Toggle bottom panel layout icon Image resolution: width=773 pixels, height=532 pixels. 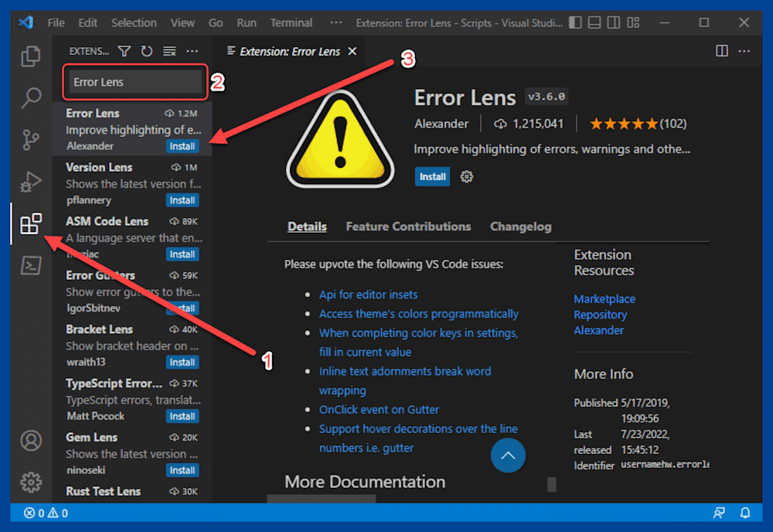click(x=594, y=22)
